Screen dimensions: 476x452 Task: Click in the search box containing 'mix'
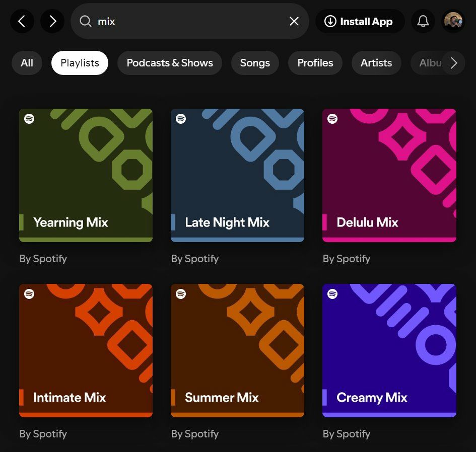point(190,21)
